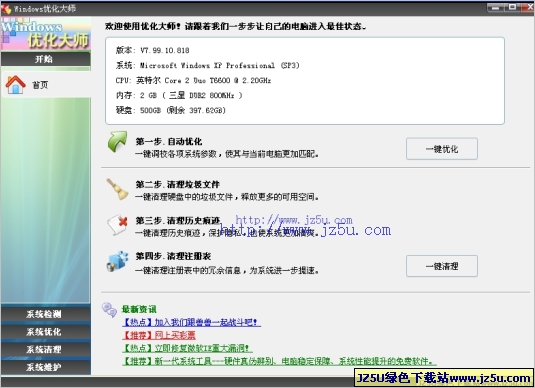Maximize the Windows优化大师 window
Screen dimensions: 535x388
pos(512,8)
